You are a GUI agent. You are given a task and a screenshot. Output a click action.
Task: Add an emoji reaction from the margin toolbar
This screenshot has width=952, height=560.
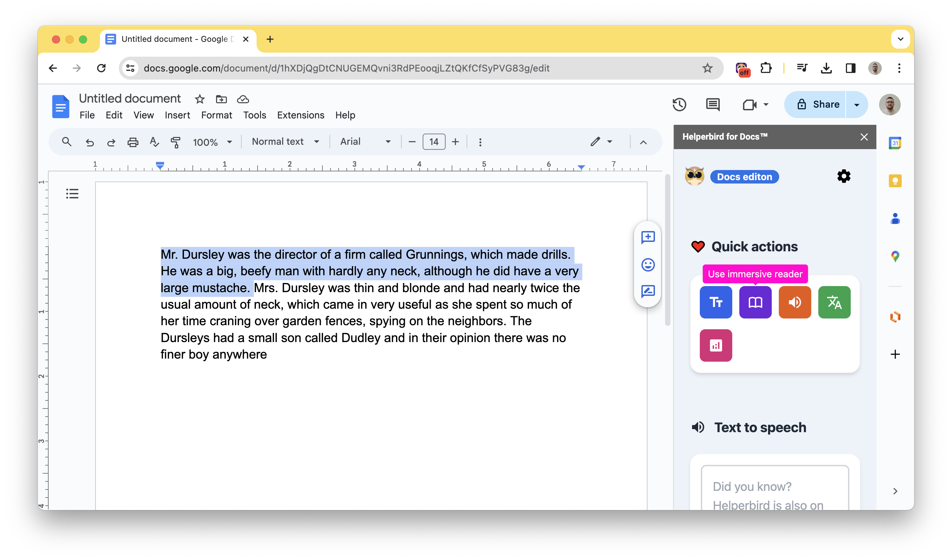pos(647,265)
